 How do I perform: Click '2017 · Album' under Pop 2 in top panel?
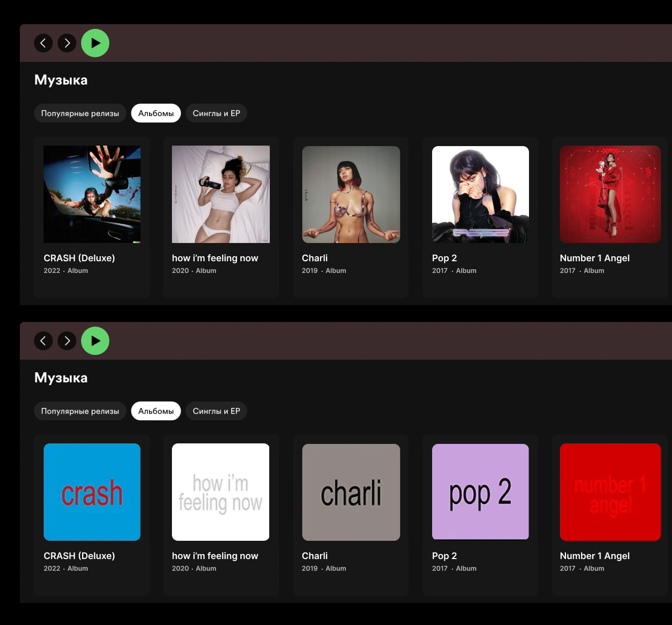click(x=454, y=271)
